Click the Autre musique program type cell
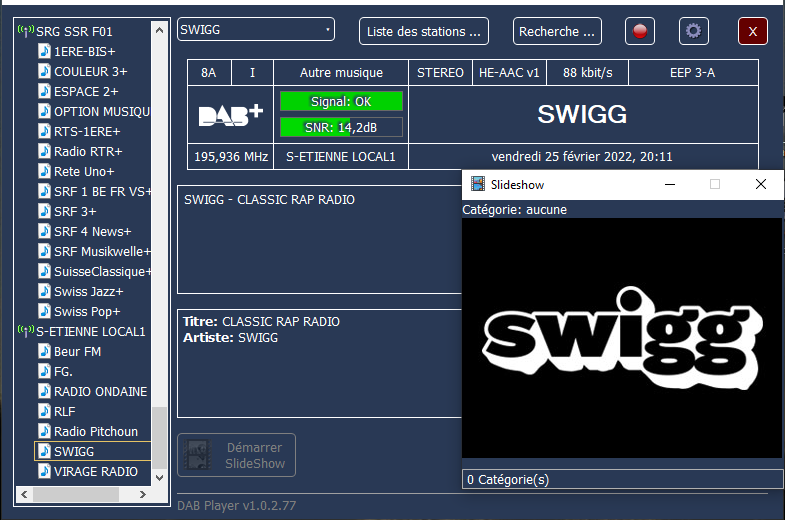 [x=341, y=73]
